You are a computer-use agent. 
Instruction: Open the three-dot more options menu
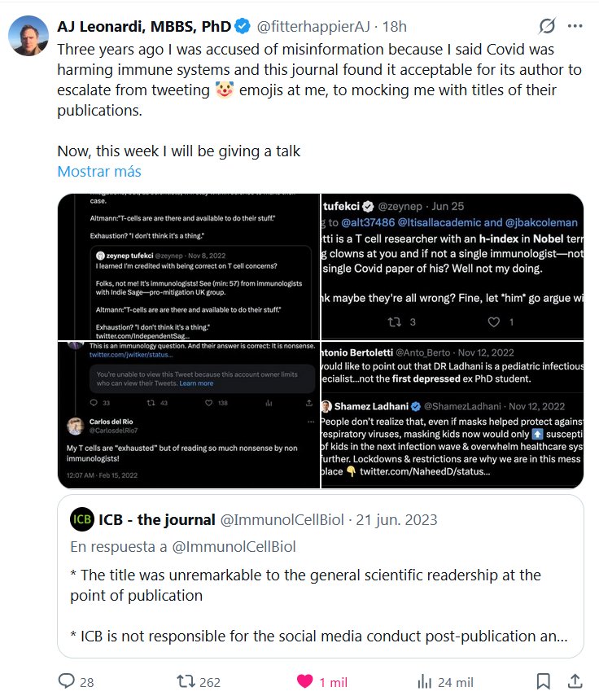pos(575,27)
